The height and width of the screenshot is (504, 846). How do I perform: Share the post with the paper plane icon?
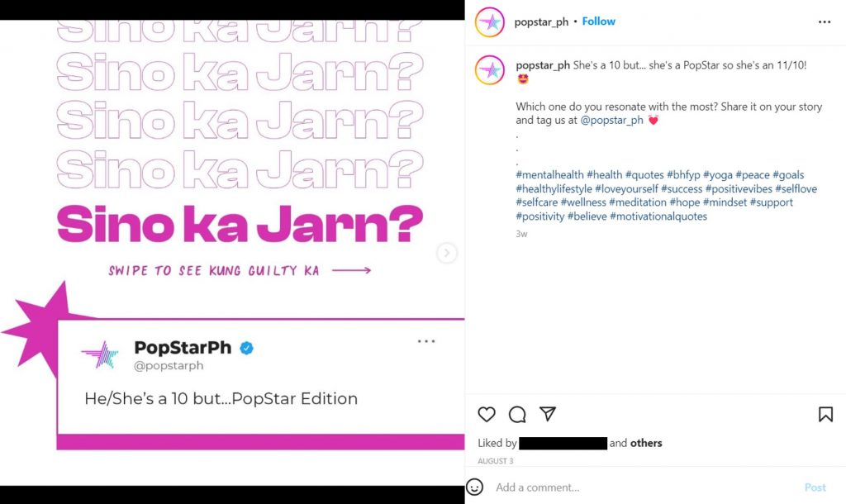548,413
